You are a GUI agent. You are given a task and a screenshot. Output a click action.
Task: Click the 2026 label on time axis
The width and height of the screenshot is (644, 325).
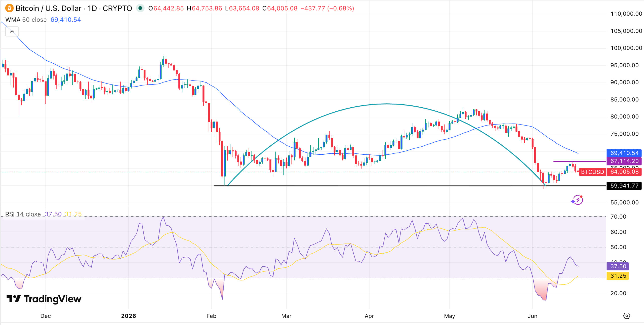pyautogui.click(x=129, y=316)
